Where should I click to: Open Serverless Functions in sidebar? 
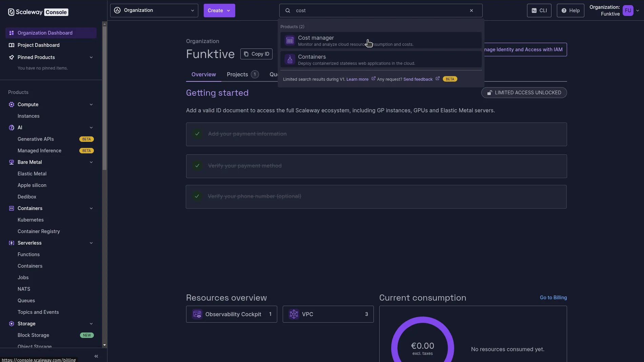[28, 254]
